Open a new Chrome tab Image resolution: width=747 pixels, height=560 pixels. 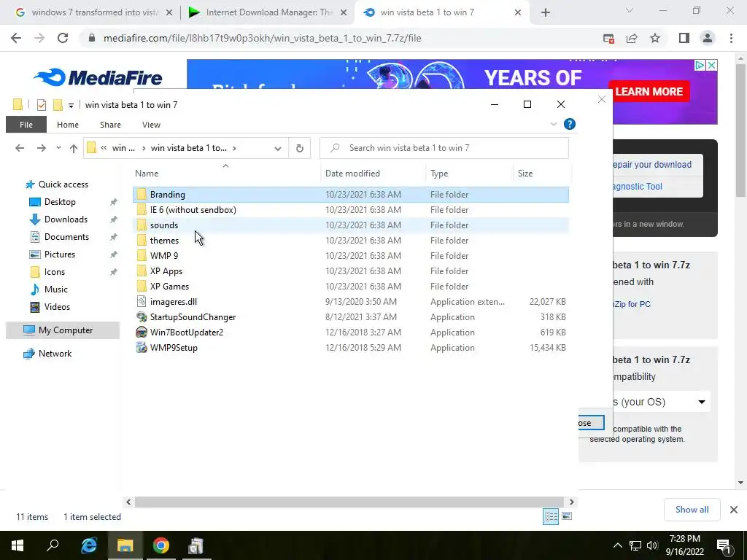pos(546,13)
